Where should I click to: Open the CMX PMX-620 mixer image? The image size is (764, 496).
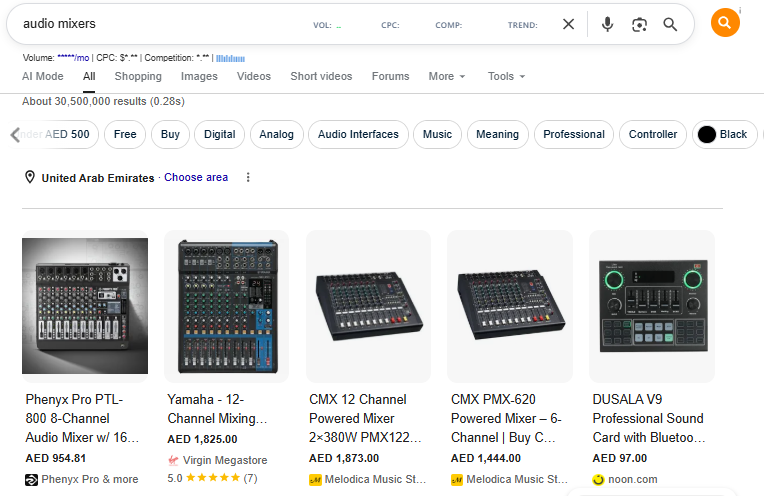click(510, 306)
